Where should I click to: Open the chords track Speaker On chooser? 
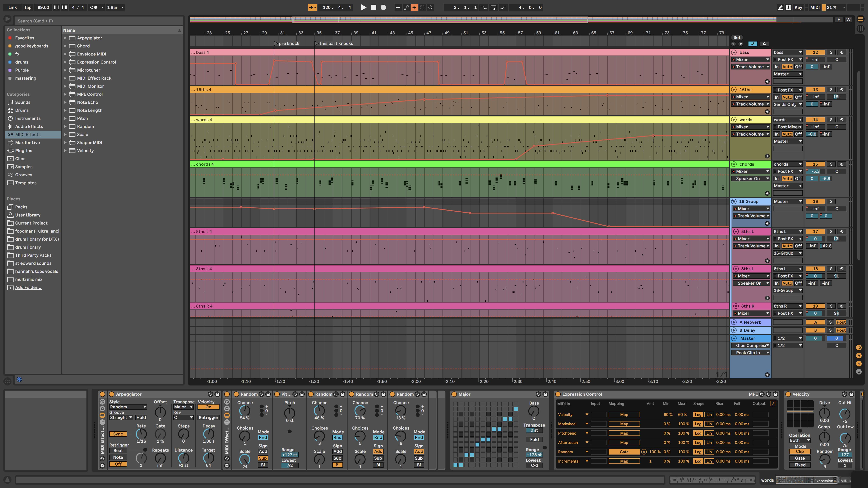750,179
